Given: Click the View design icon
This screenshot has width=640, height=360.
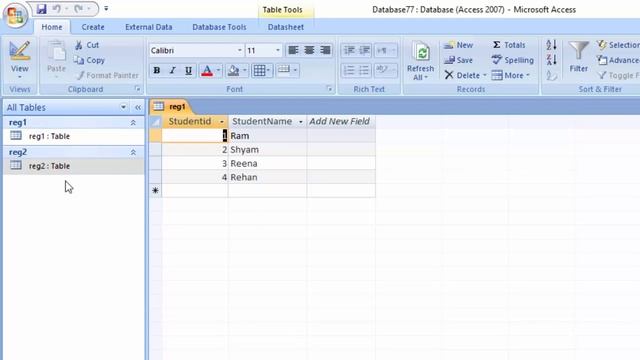Looking at the screenshot, I should (x=20, y=52).
